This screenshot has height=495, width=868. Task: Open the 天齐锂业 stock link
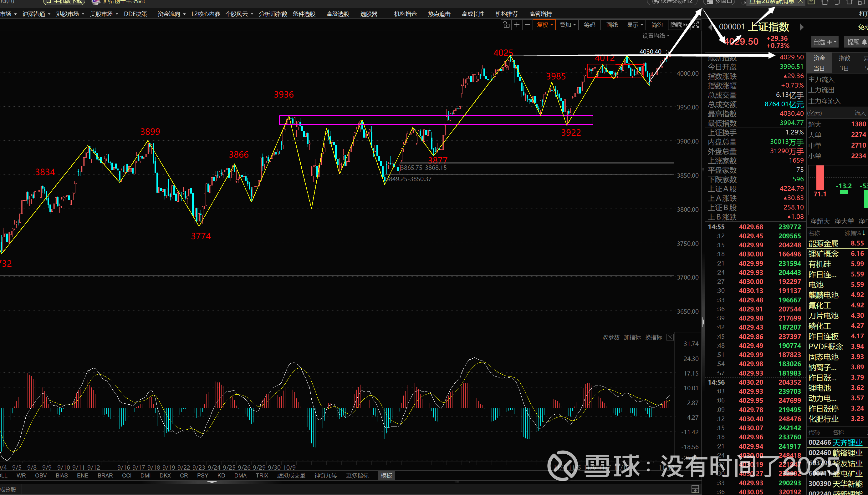pos(847,442)
